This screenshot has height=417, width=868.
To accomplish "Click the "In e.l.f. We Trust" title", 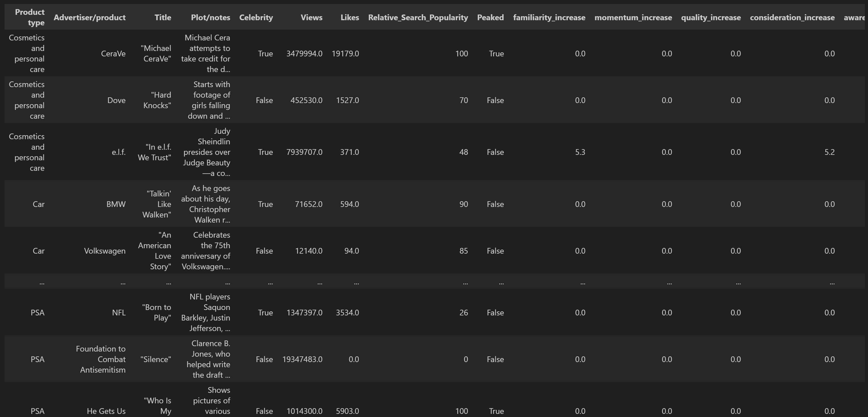I will point(154,152).
